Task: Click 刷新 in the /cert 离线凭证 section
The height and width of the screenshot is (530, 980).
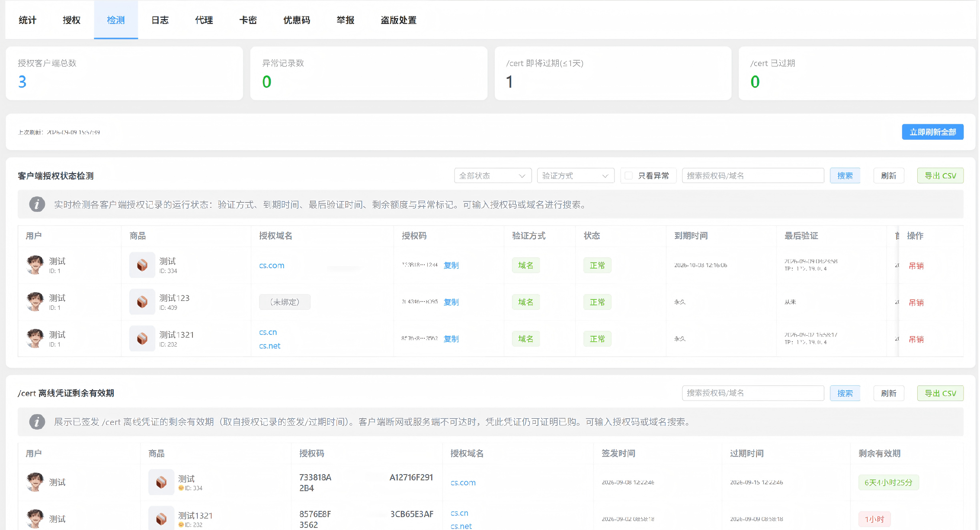Action: (889, 393)
